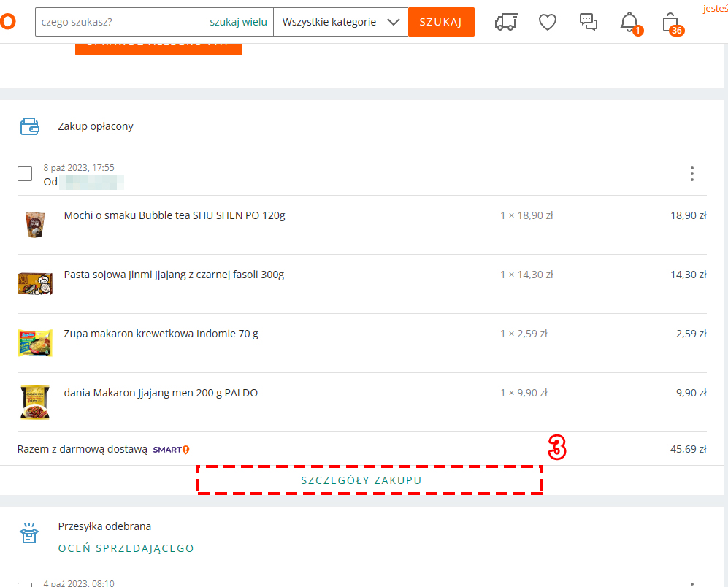Screen dimensions: 728x587
Task: Open Makaron Jjajang men PALDO thumbnail
Action: 35,402
